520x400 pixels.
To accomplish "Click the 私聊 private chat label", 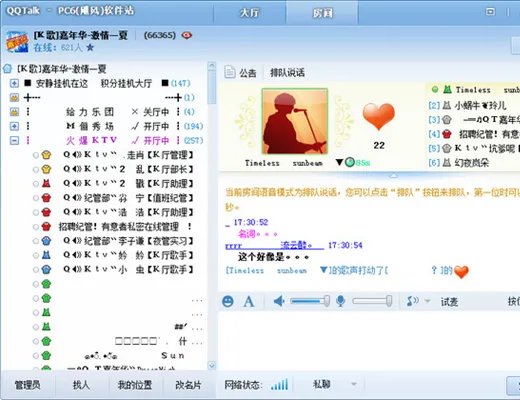I will (x=322, y=384).
